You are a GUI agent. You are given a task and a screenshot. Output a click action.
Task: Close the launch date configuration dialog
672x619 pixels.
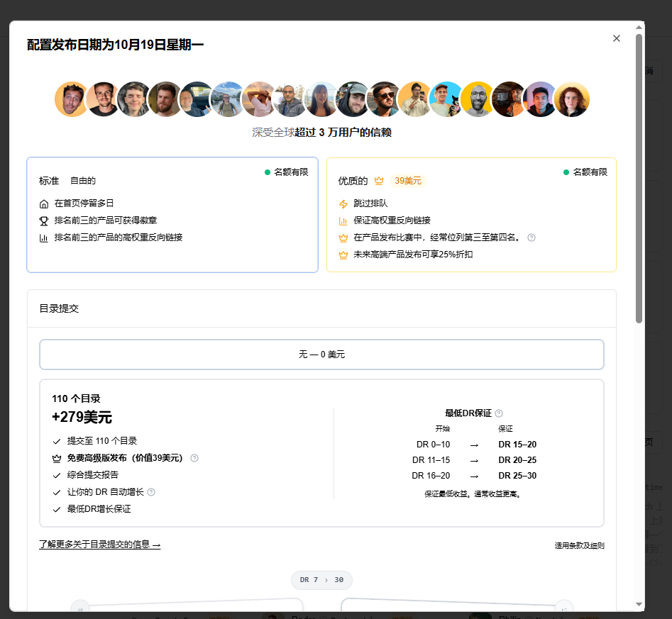coord(616,38)
